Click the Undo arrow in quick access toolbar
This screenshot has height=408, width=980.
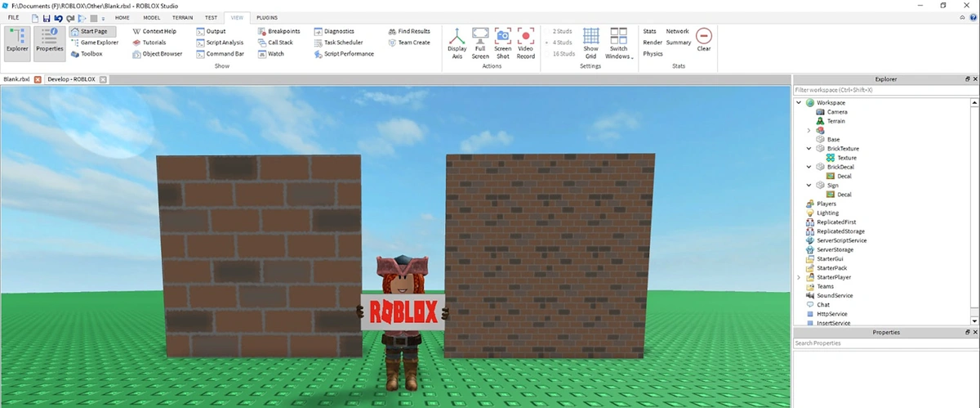[58, 17]
